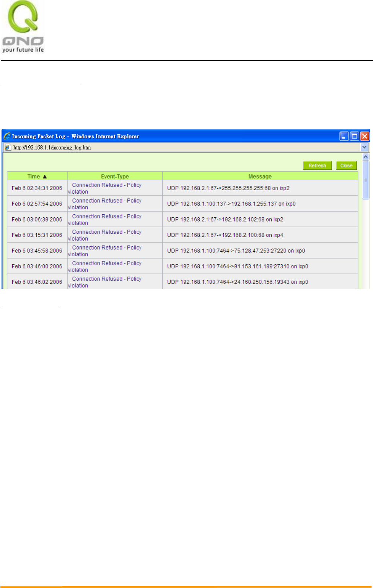Sort by the Time column header

click(x=37, y=176)
